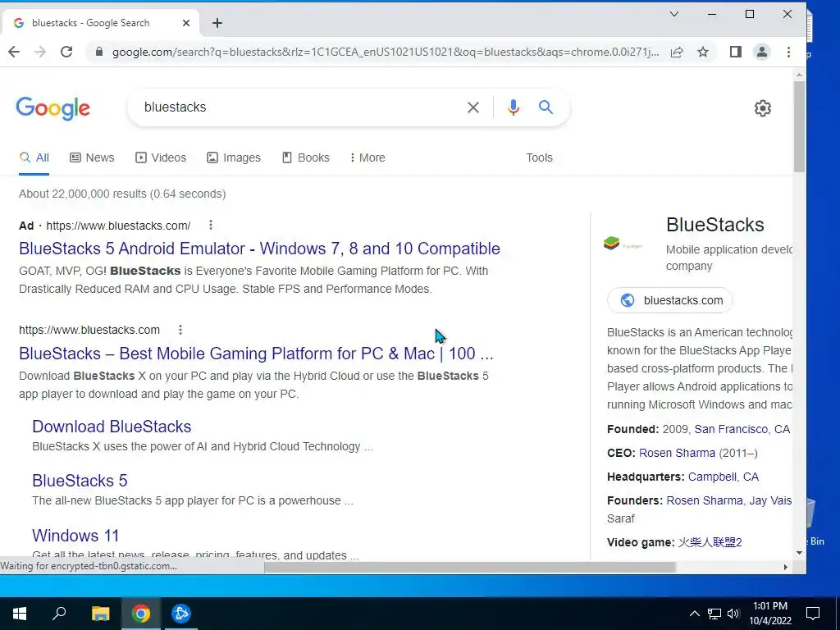Close the bluestacks Google Search tab
The image size is (840, 630).
click(186, 23)
